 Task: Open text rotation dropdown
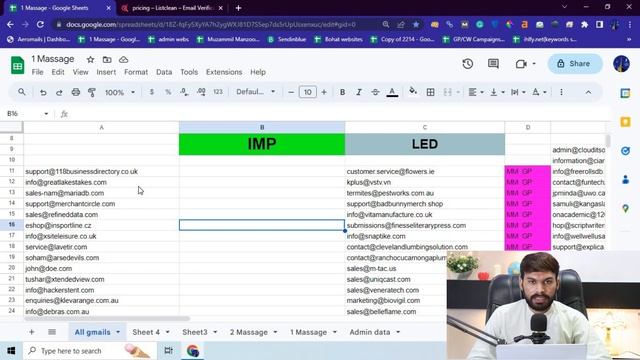tap(539, 92)
